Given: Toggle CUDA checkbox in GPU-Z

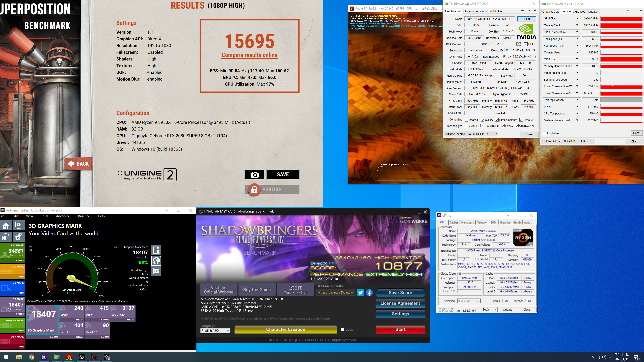Looking at the screenshot, I should [x=482, y=120].
